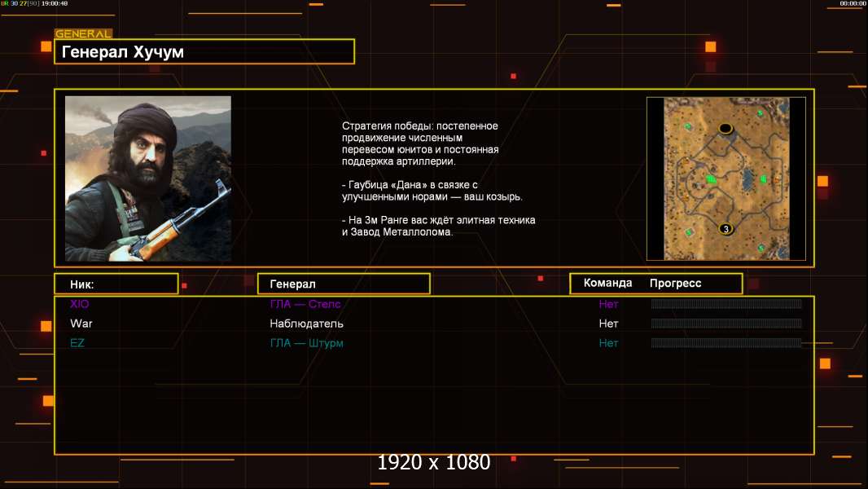The width and height of the screenshot is (868, 489).
Task: Click the "Генерал Хучум" title
Action: tap(123, 52)
